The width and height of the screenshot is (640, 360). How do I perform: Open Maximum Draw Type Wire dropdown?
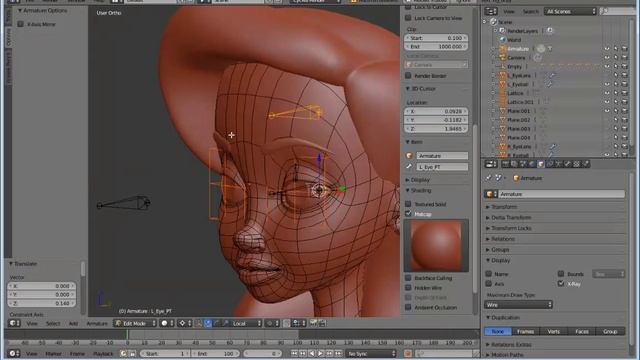point(518,304)
